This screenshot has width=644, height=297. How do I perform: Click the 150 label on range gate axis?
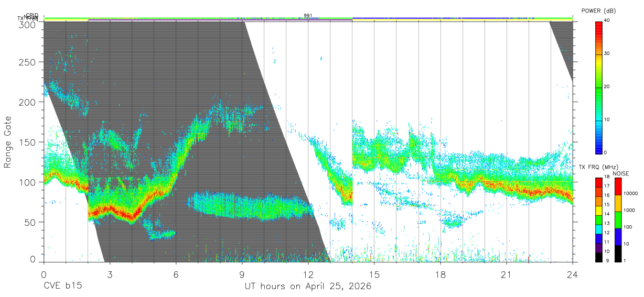tap(28, 142)
